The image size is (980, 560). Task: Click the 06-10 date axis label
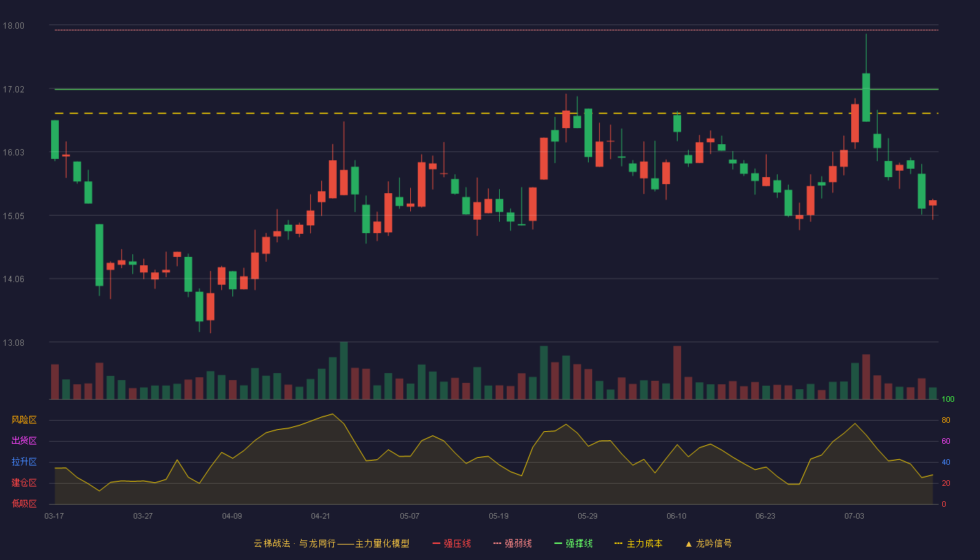click(x=676, y=516)
